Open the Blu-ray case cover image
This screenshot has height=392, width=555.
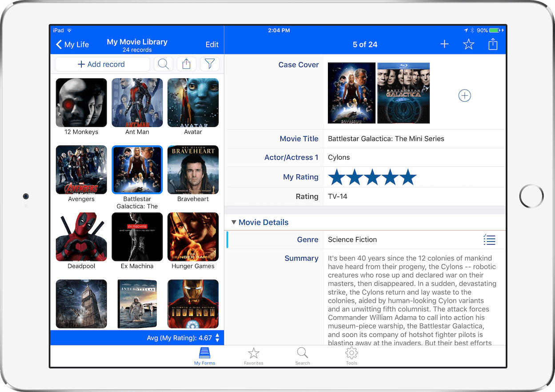point(403,93)
